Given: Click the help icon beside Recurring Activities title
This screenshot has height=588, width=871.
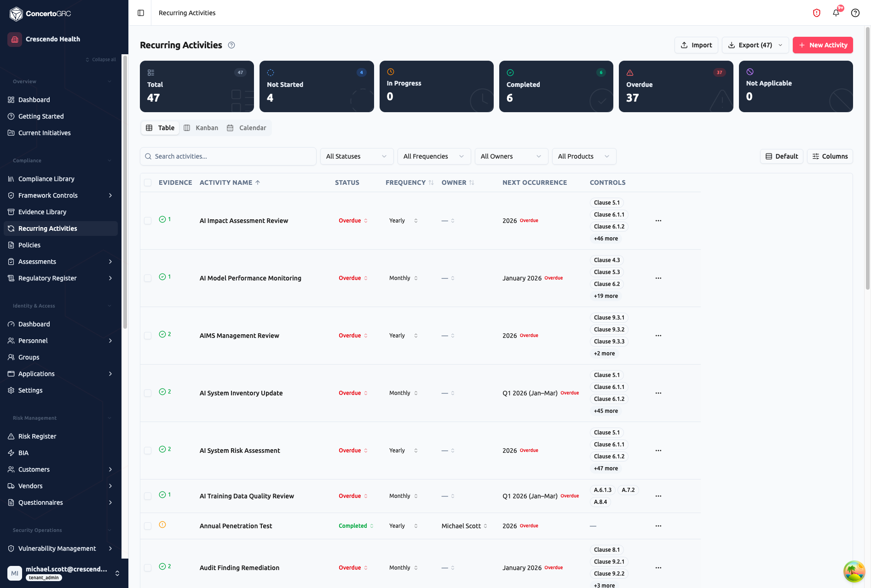Looking at the screenshot, I should pyautogui.click(x=231, y=45).
